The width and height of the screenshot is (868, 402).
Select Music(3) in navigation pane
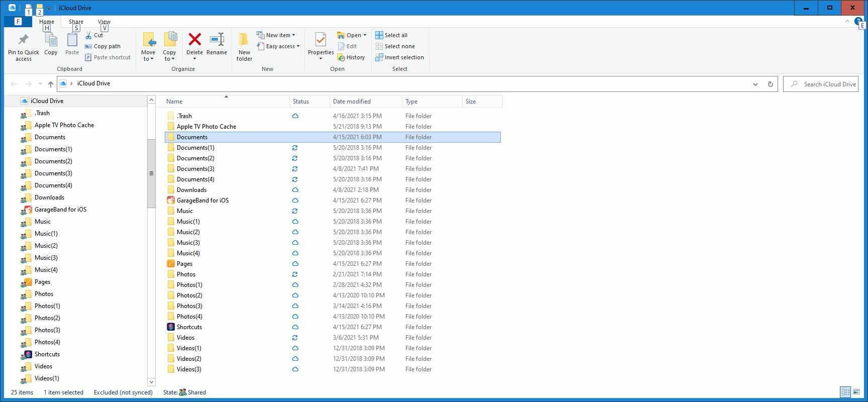tap(46, 258)
